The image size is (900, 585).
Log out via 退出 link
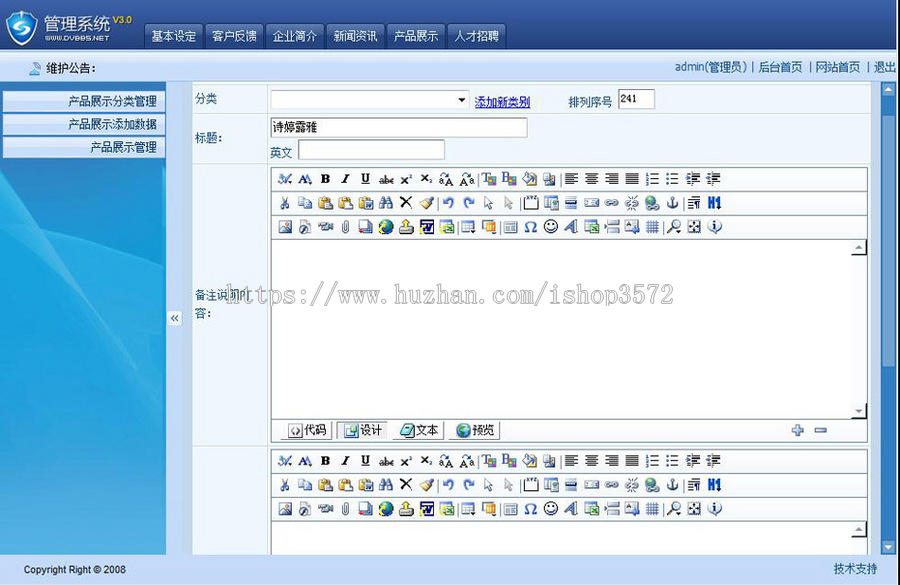885,67
